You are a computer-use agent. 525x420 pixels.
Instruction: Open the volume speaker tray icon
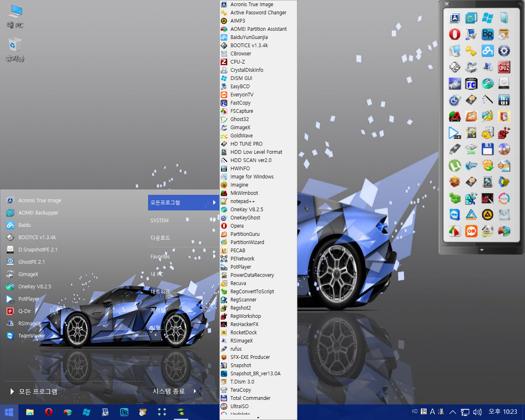tap(477, 412)
